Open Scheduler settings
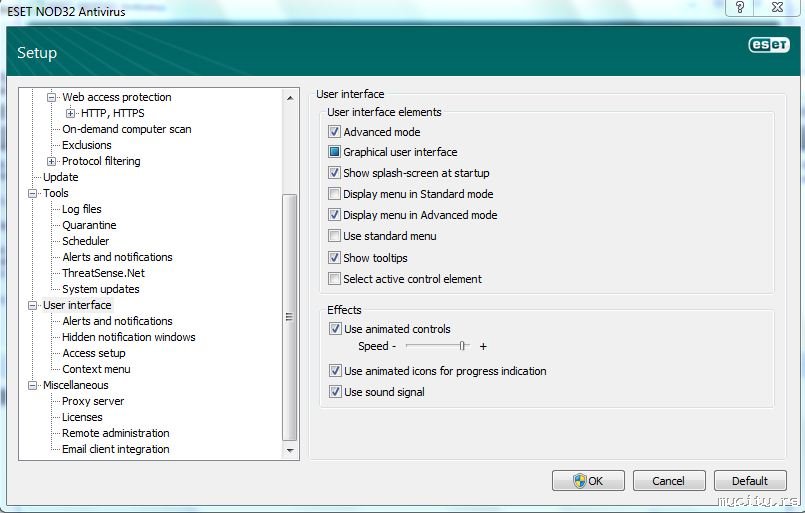This screenshot has height=513, width=805. (x=86, y=241)
